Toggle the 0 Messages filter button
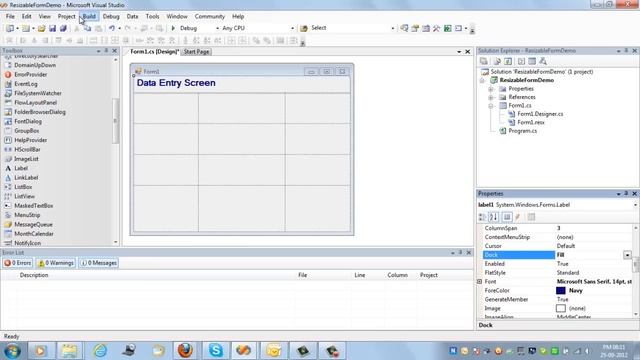640x360 pixels. (98, 263)
